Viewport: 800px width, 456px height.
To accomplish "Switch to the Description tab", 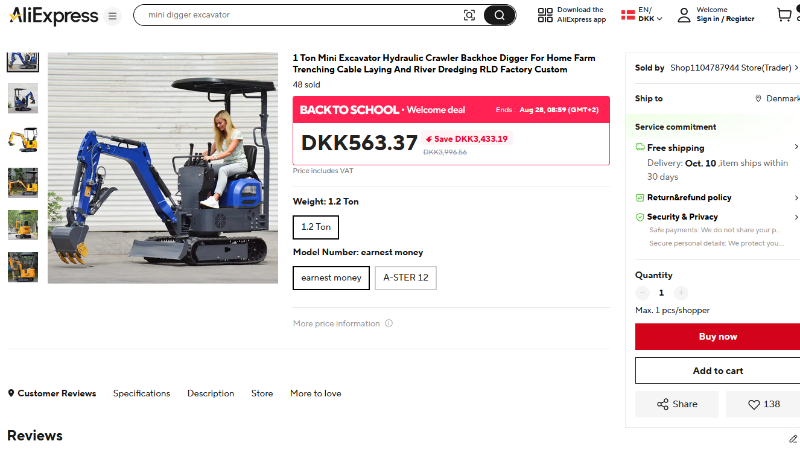I will click(x=211, y=393).
